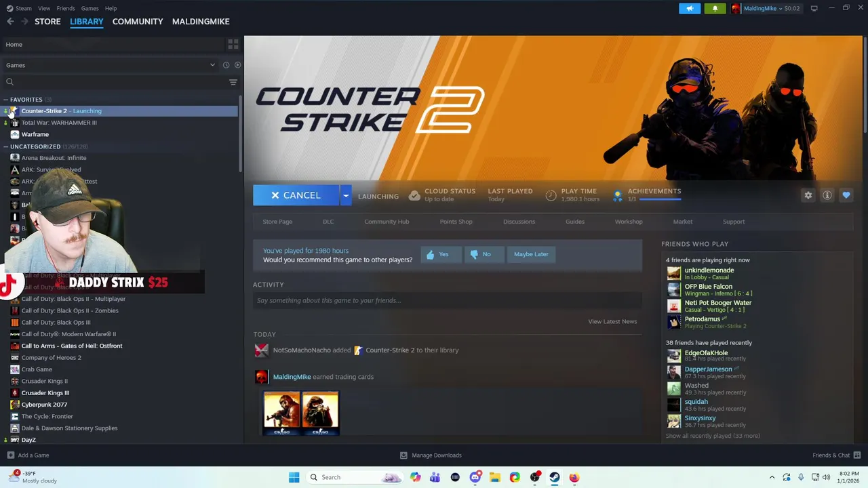
Task: Open Discord from the taskbar
Action: [x=475, y=477]
